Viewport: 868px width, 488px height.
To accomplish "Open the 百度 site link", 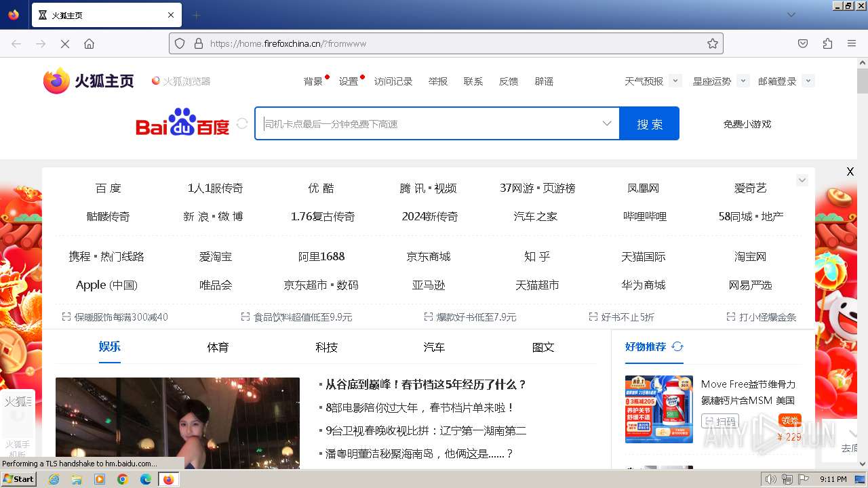I will coord(108,188).
